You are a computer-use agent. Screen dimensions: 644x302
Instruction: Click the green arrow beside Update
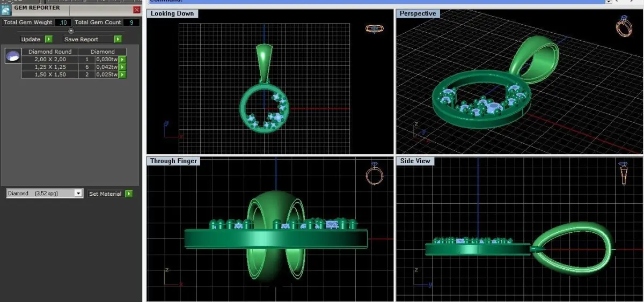tap(49, 39)
